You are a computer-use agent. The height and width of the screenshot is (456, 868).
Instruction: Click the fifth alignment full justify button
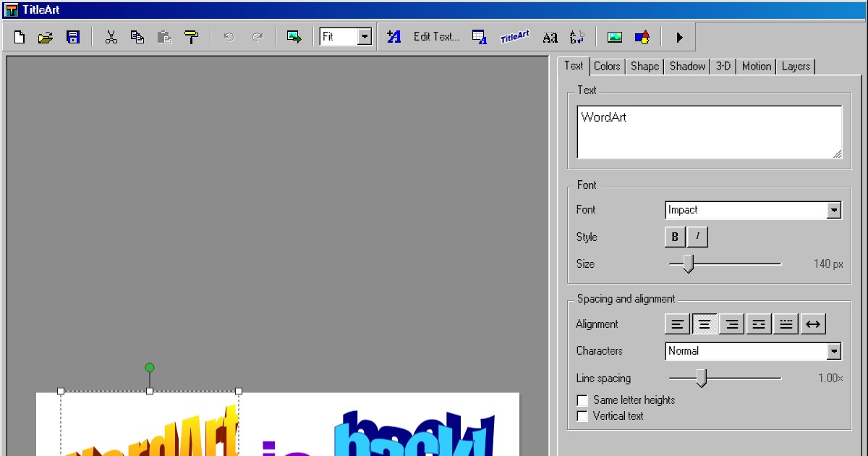pos(786,324)
